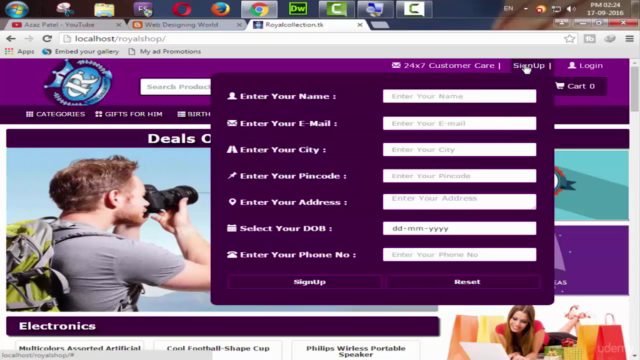Image resolution: width=640 pixels, height=360 pixels.
Task: Click the shopping girl banner image
Action: pos(536,332)
